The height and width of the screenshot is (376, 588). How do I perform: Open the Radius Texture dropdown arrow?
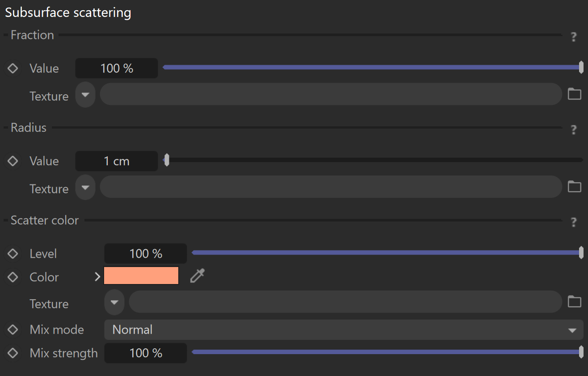(85, 187)
